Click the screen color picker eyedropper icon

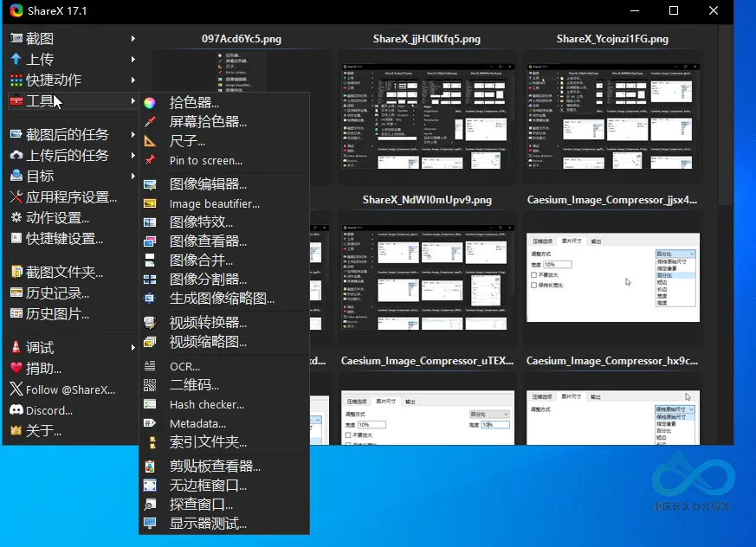pyautogui.click(x=150, y=121)
